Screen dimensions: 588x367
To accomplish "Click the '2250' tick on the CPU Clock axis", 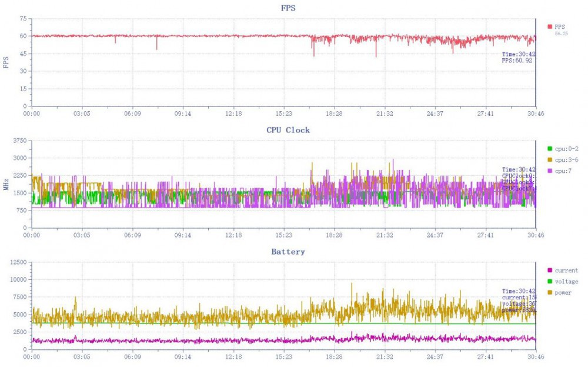I will [x=20, y=175].
